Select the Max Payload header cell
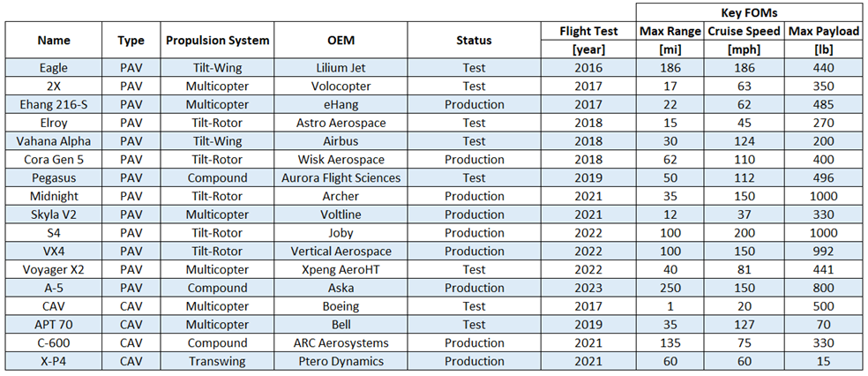The image size is (868, 376). [x=824, y=32]
